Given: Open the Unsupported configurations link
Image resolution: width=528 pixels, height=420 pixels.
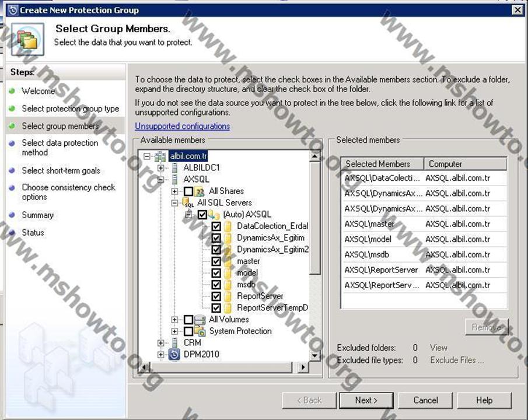Looking at the screenshot, I should click(x=183, y=126).
